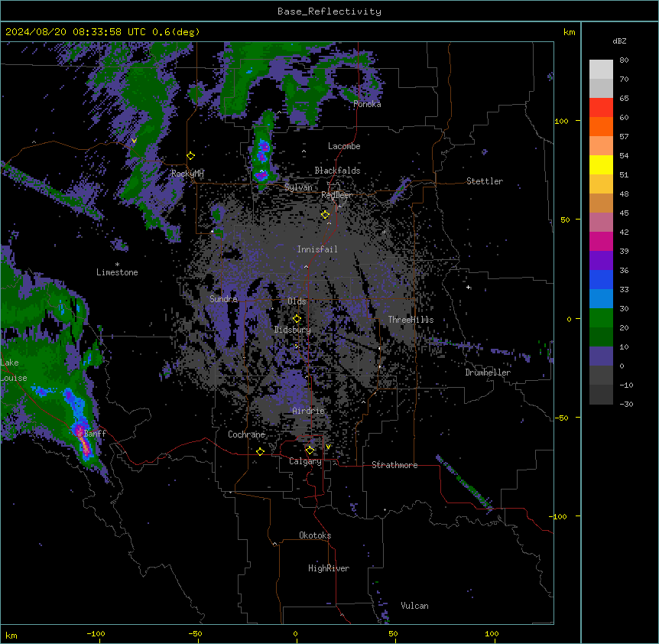Select the red 65–60 dBZ legend swatch

(601, 108)
